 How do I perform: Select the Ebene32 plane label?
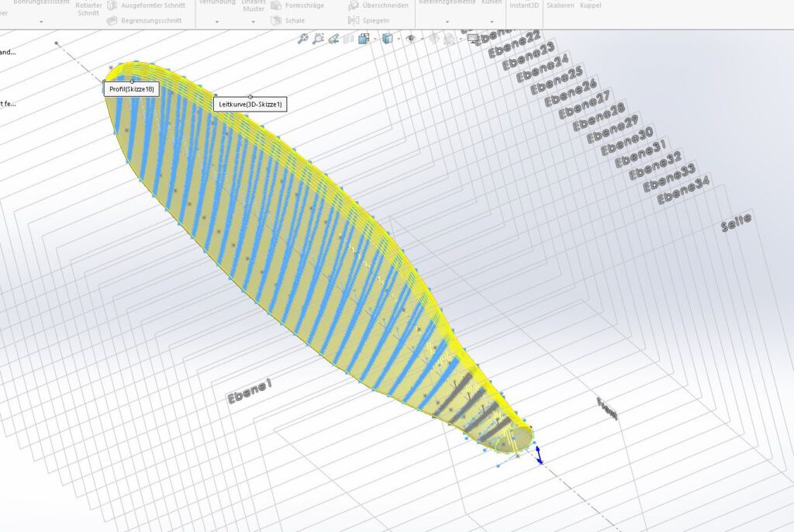(x=654, y=166)
